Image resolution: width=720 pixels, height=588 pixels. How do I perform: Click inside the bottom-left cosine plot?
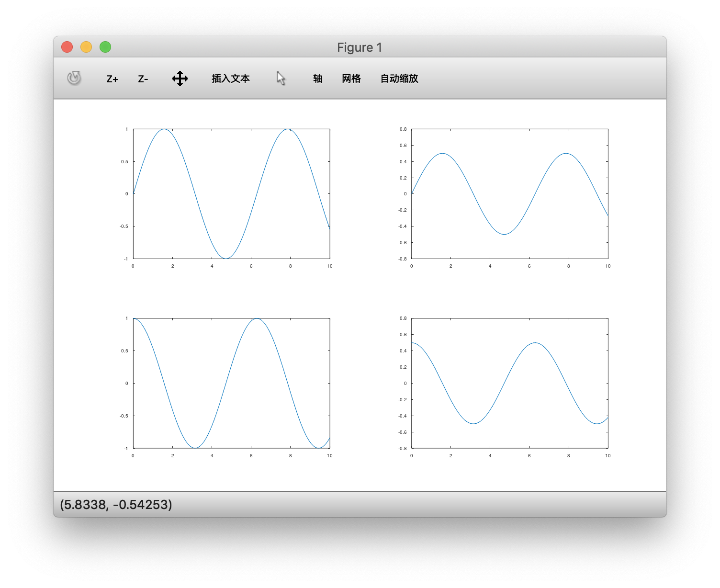click(232, 383)
